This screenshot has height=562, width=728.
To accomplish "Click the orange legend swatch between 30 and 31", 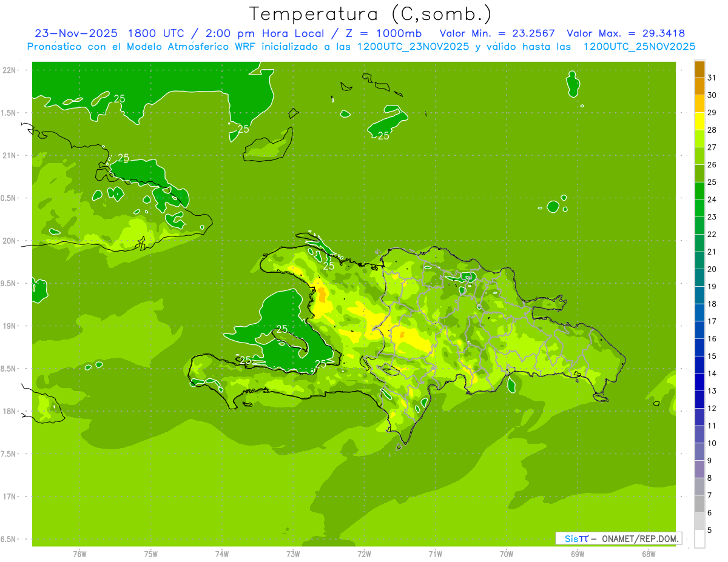I will (x=699, y=86).
